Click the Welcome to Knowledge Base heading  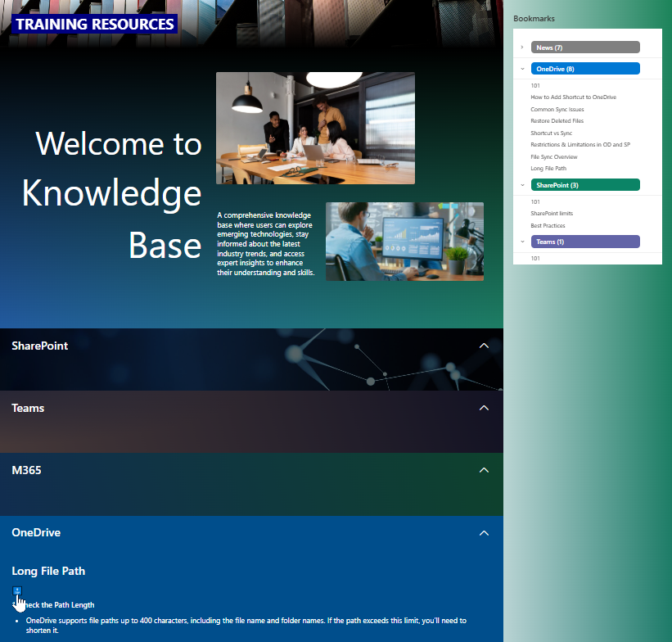tap(112, 194)
